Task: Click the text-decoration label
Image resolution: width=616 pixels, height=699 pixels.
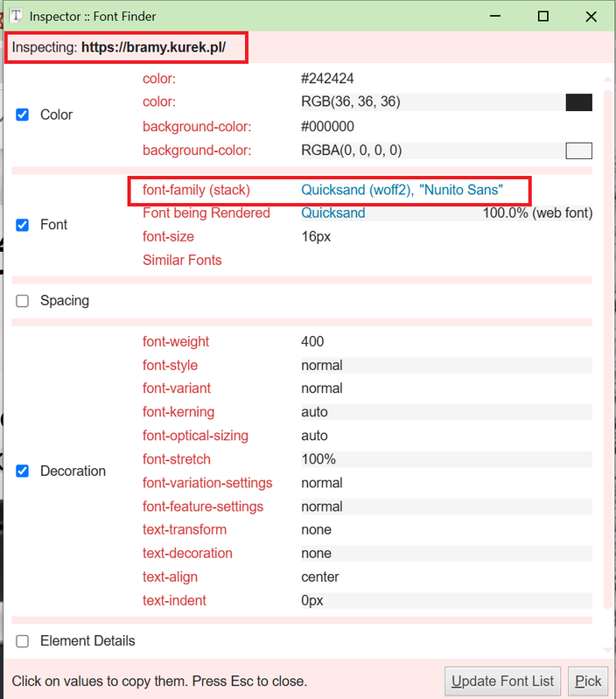Action: click(x=187, y=553)
